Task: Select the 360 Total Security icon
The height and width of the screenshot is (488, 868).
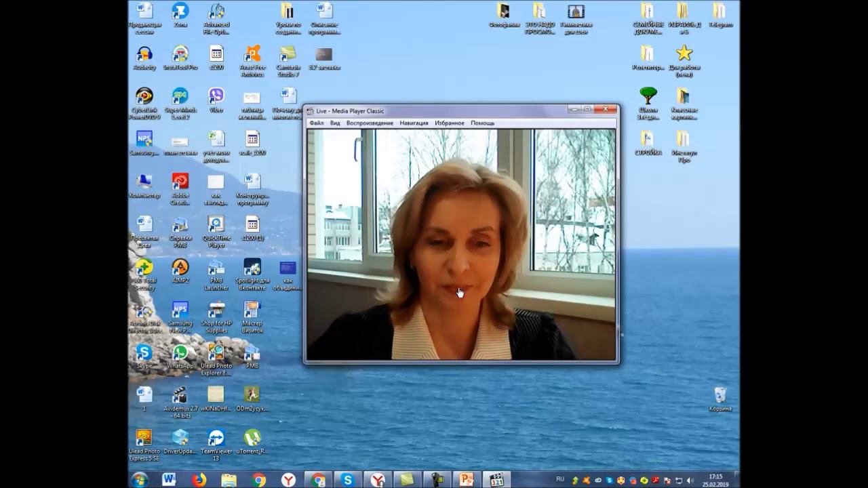Action: tap(144, 274)
